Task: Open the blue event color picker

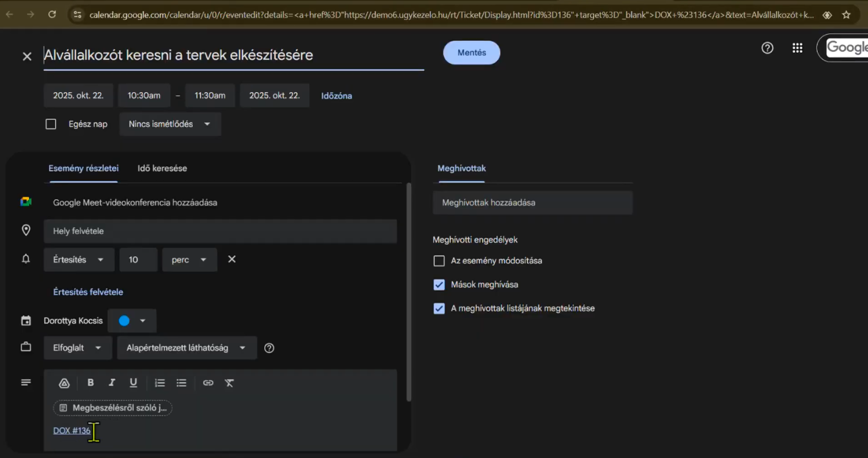Action: point(132,321)
